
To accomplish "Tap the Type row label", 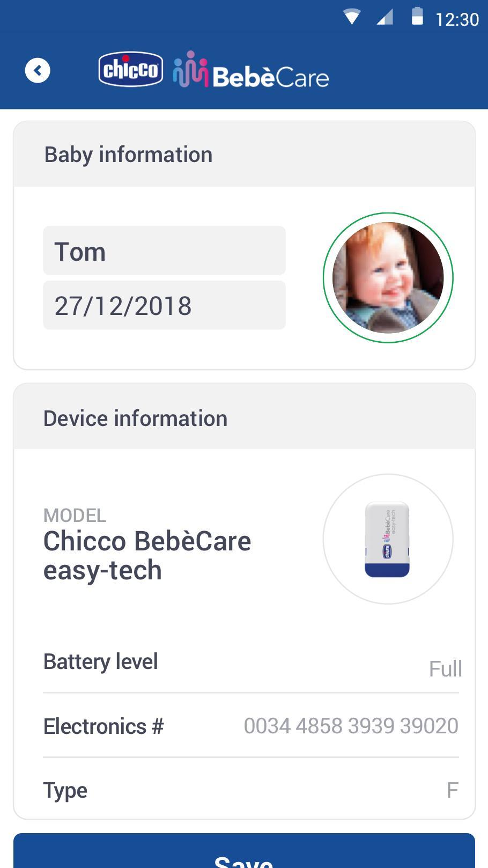I will [65, 790].
